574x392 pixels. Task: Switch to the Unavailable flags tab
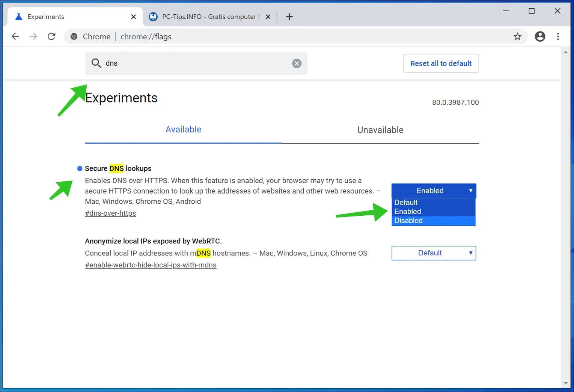(380, 130)
